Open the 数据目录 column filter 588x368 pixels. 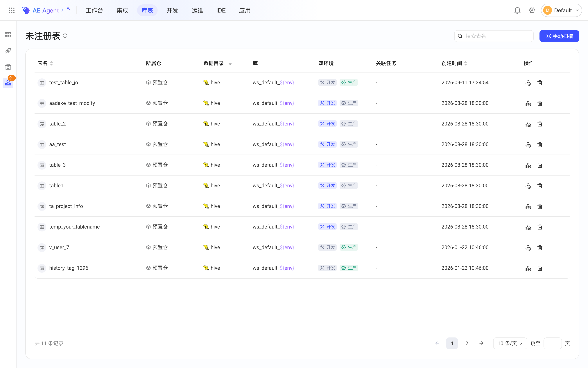pos(230,63)
